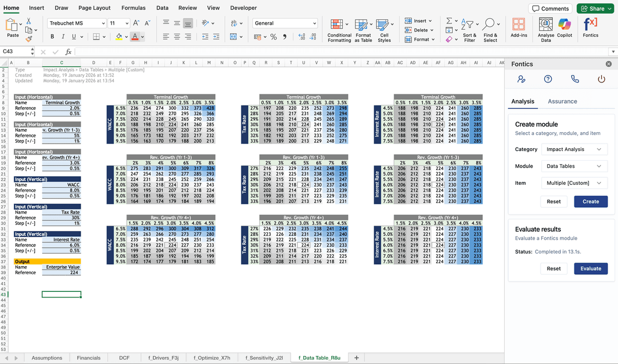Toggle Bold formatting

(x=52, y=37)
